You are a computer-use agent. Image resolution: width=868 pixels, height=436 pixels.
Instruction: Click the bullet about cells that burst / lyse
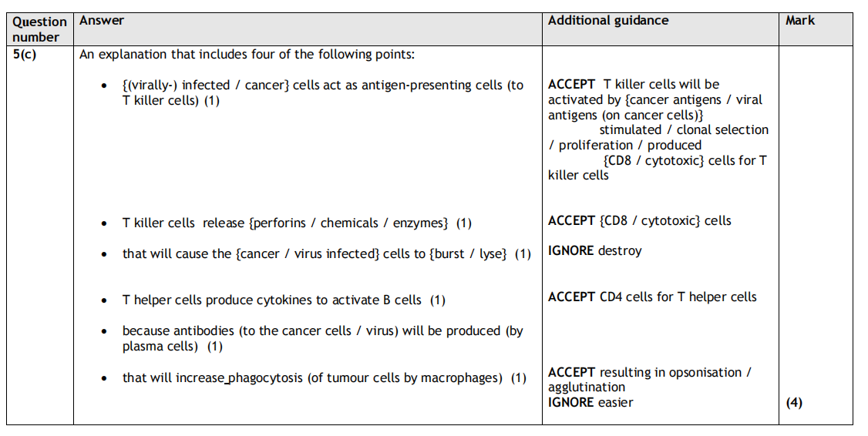tap(326, 254)
